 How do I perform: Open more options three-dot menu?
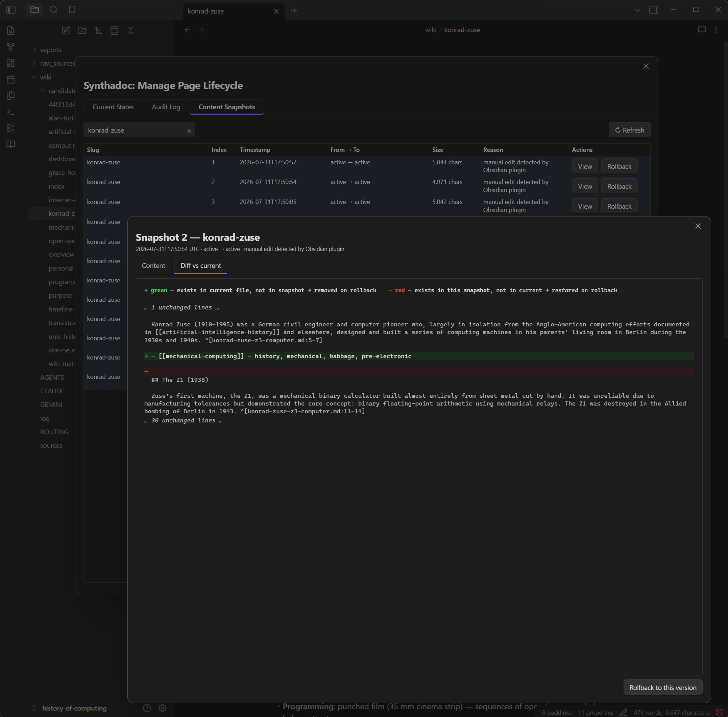click(716, 30)
